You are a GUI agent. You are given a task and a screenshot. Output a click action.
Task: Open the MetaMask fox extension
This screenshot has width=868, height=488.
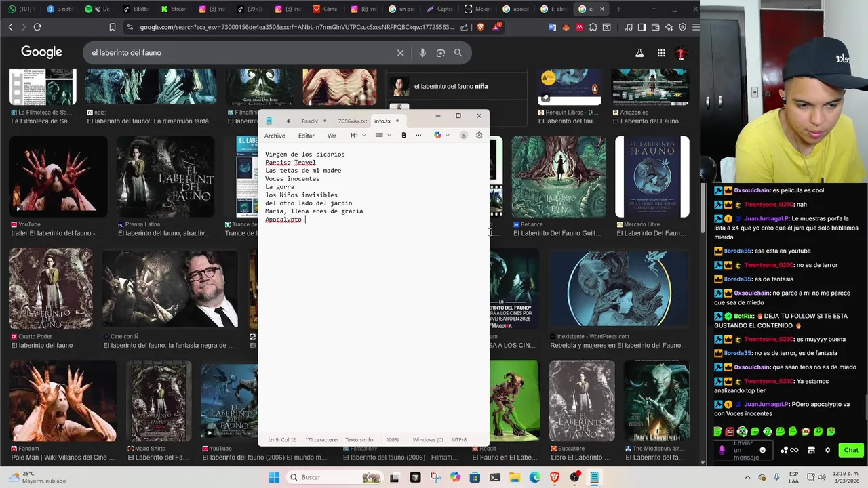[x=566, y=27]
